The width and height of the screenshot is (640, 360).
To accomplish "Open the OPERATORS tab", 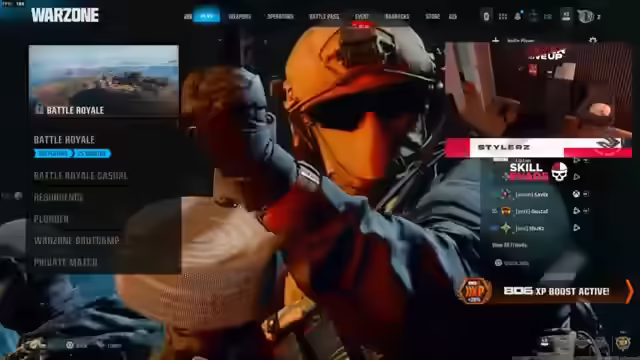I will tap(280, 16).
